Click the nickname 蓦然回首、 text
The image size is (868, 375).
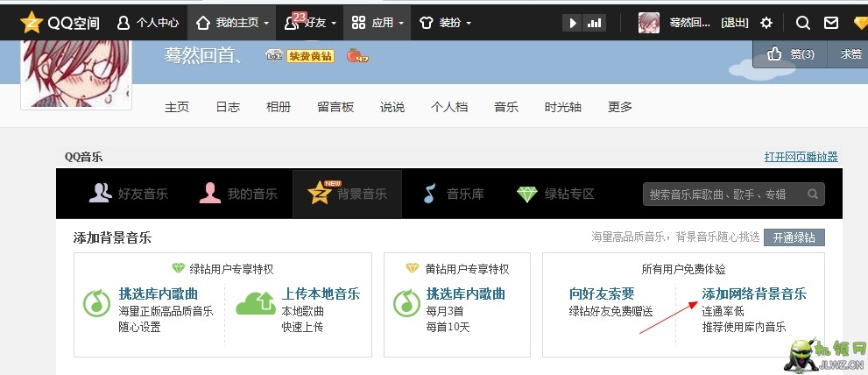point(202,55)
